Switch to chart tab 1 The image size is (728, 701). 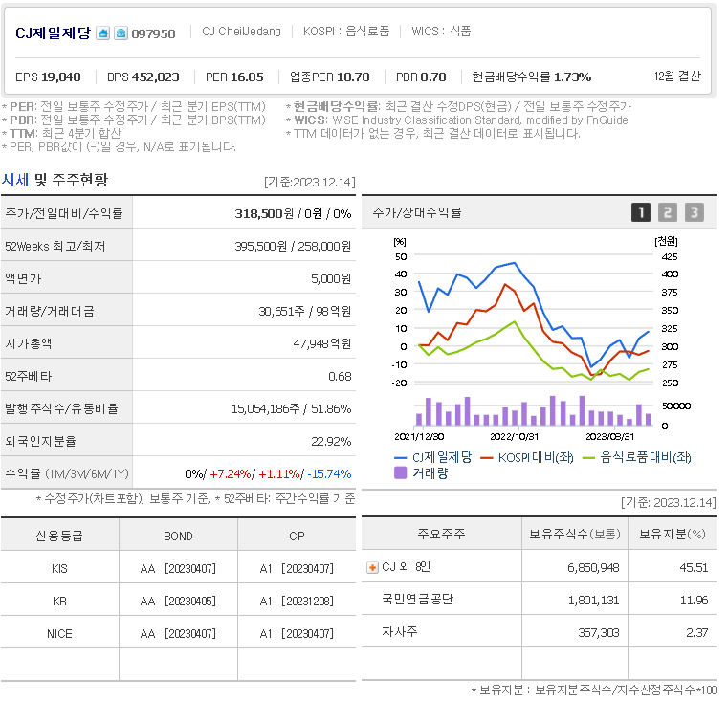tap(641, 212)
